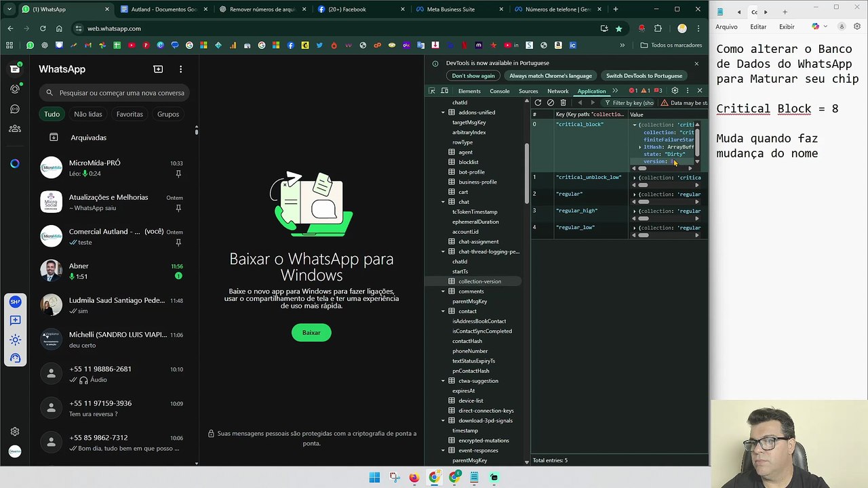Click the Don't show again button

click(473, 76)
